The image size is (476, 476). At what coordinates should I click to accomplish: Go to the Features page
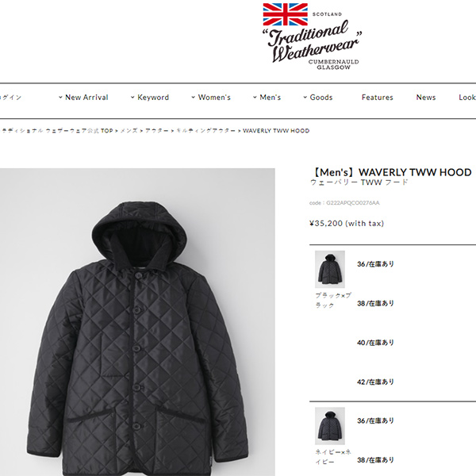[x=378, y=98]
